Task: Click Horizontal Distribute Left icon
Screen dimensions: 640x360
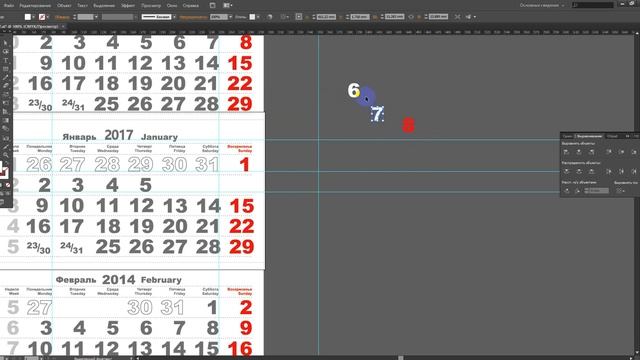Action: [609, 171]
